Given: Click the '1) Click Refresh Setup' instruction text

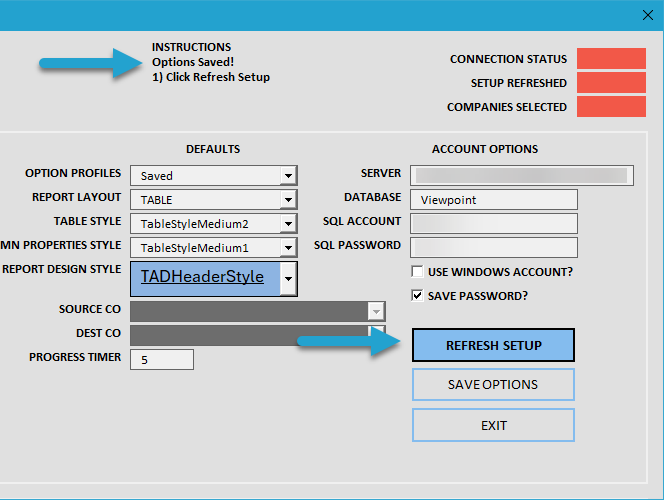Looking at the screenshot, I should click(211, 77).
